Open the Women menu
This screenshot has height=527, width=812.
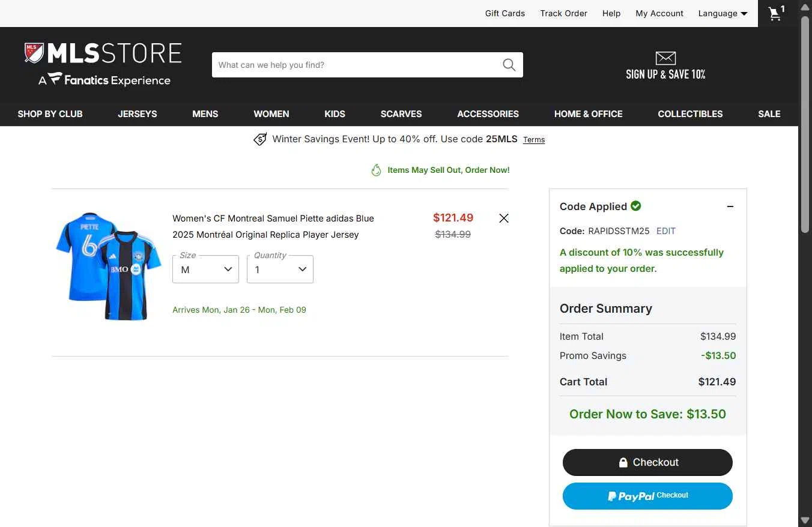point(271,114)
